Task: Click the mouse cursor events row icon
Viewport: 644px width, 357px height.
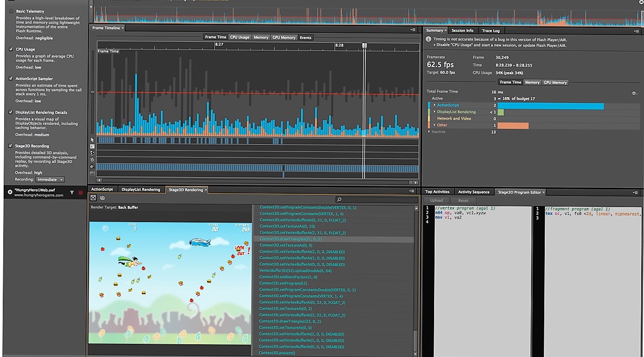Action: (92, 140)
